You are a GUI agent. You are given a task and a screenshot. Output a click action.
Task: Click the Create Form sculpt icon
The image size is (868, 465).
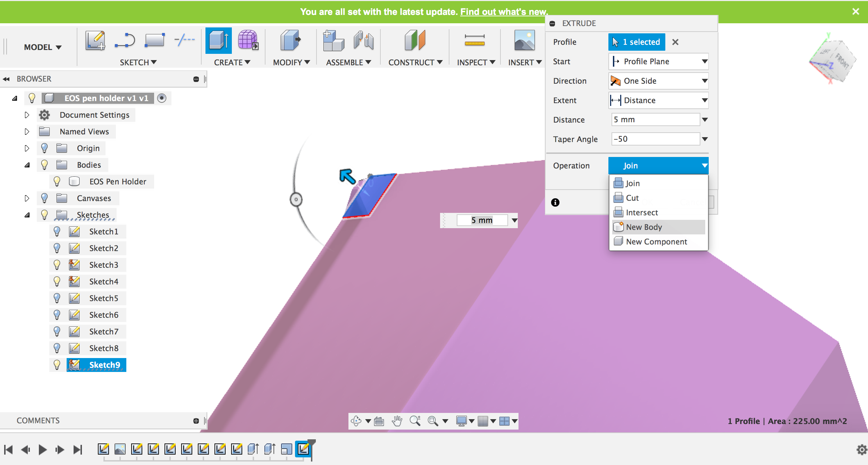[248, 41]
